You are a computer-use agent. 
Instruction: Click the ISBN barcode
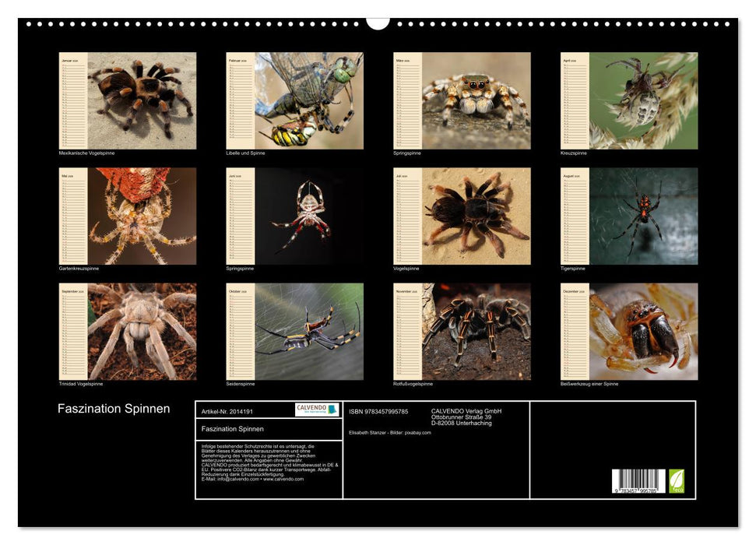[x=638, y=482]
